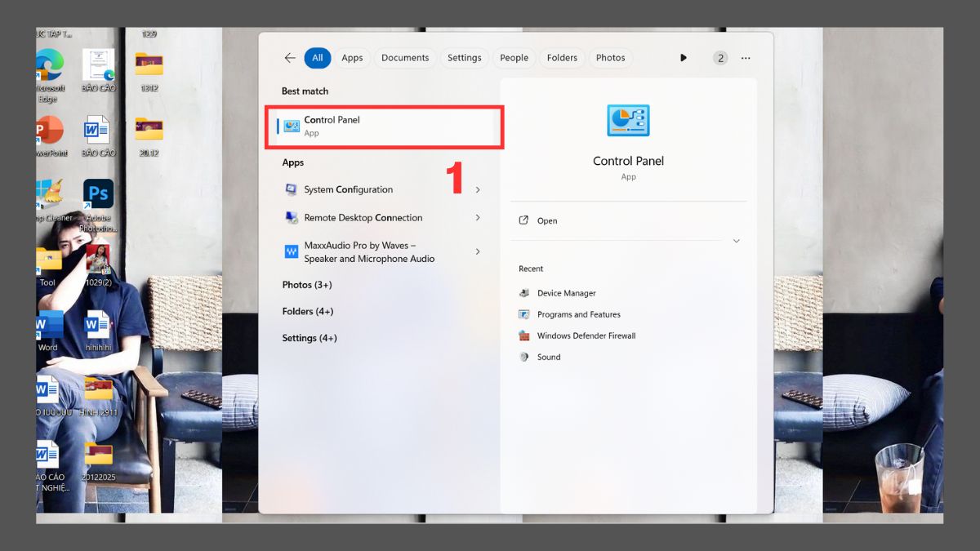Image resolution: width=980 pixels, height=551 pixels.
Task: Open Adobe Photoshop desktop shortcut
Action: point(99,204)
